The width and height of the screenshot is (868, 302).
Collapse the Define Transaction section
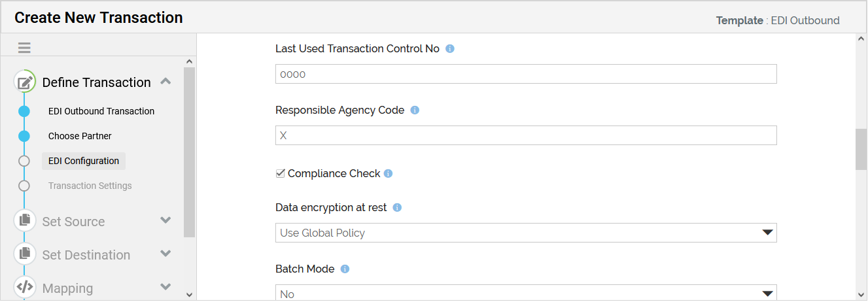coord(165,82)
